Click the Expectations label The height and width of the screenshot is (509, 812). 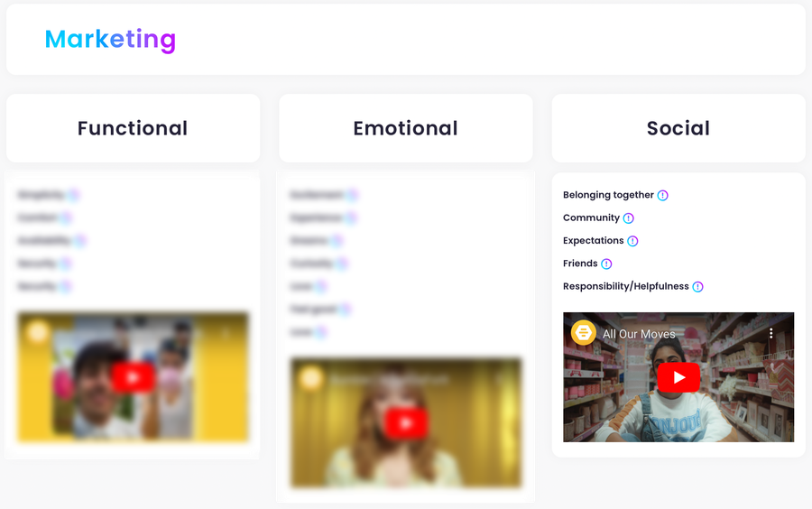pos(593,240)
